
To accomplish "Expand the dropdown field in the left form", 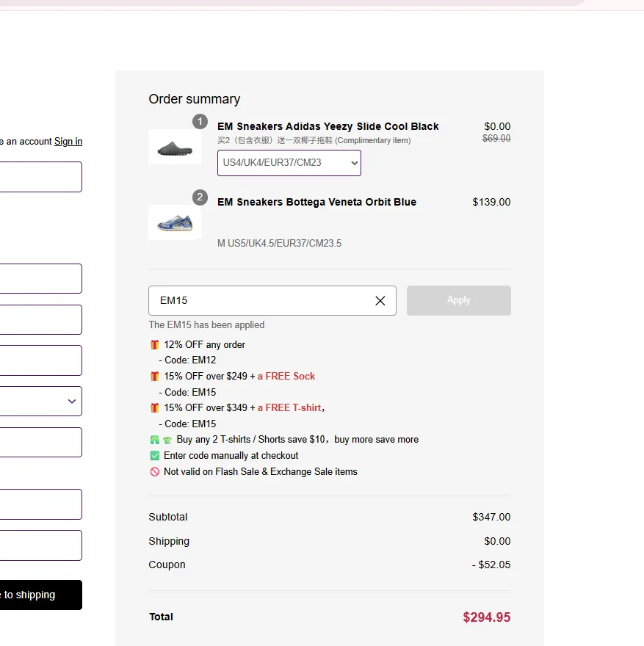I will (x=41, y=402).
